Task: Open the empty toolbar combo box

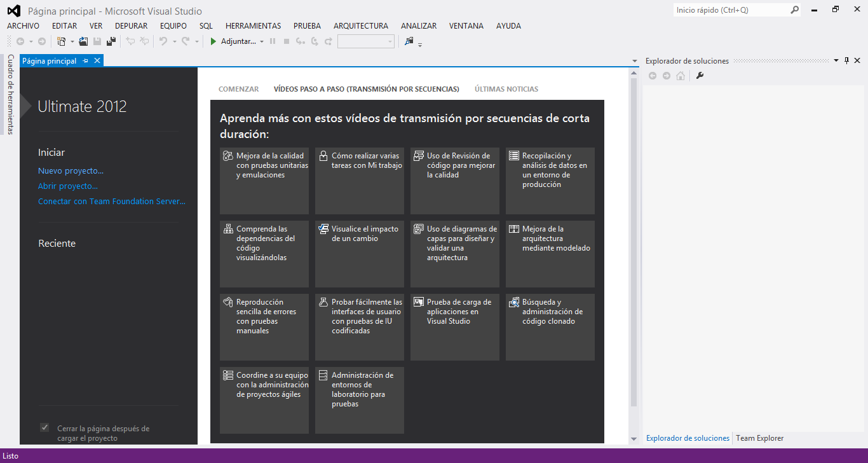Action: click(x=366, y=41)
